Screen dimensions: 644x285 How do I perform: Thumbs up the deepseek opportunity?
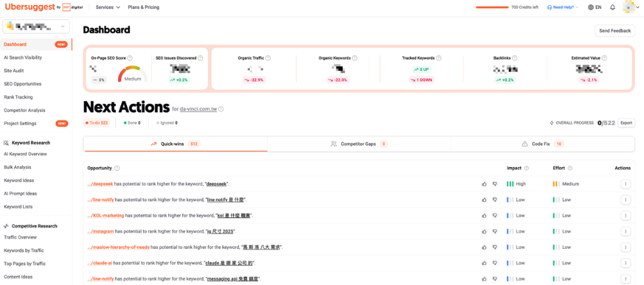[x=484, y=184]
